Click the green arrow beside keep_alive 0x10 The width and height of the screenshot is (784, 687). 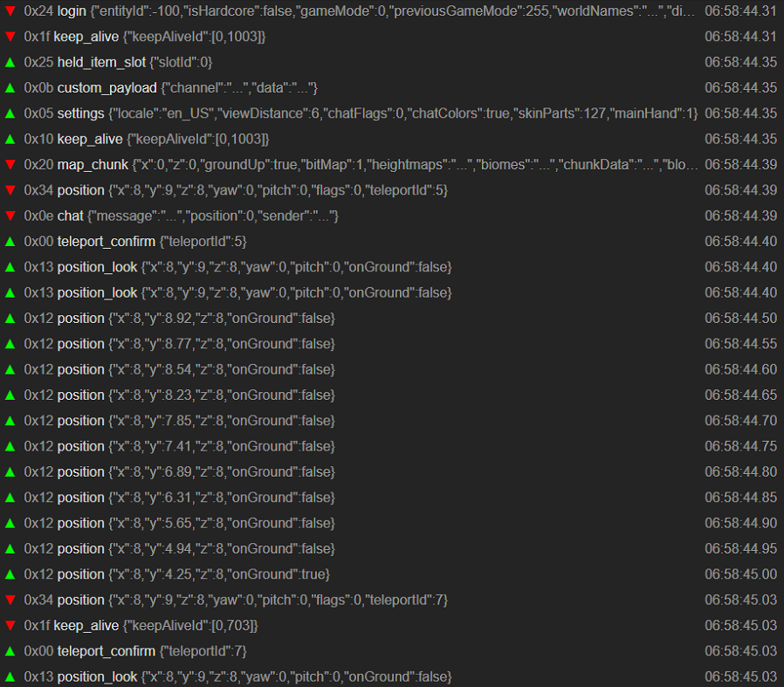coord(10,138)
